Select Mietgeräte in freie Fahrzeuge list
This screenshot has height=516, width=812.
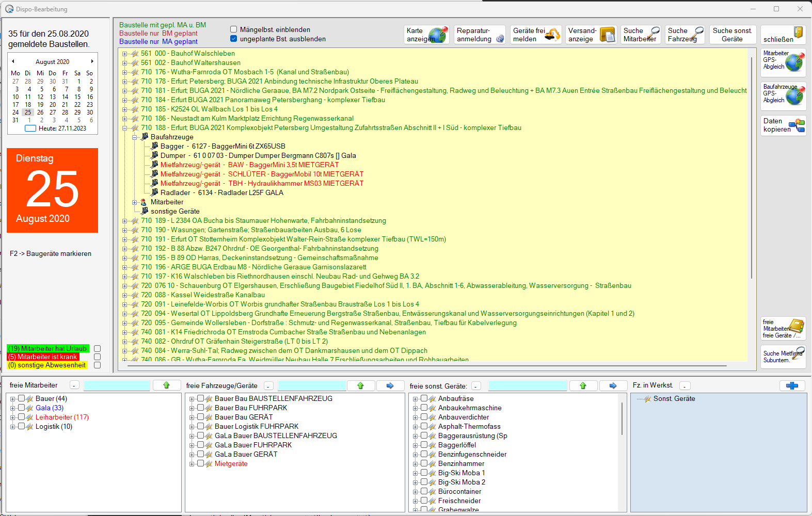coord(231,464)
